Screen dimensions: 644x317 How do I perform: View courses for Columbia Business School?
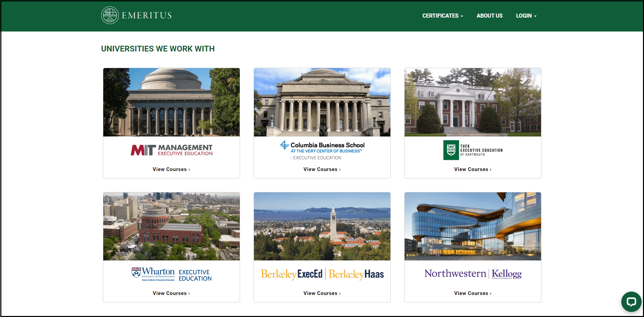coord(322,169)
